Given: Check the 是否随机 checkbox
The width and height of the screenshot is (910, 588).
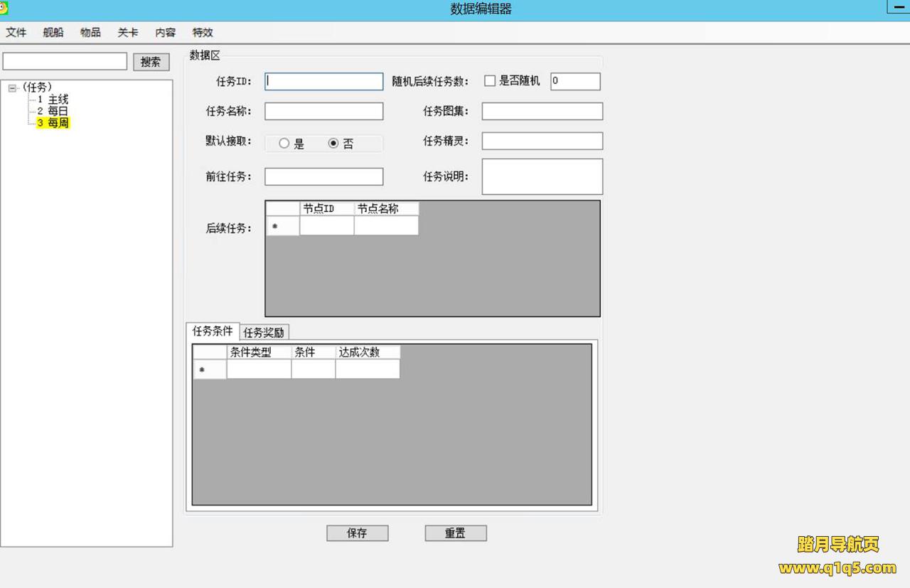Looking at the screenshot, I should [490, 81].
